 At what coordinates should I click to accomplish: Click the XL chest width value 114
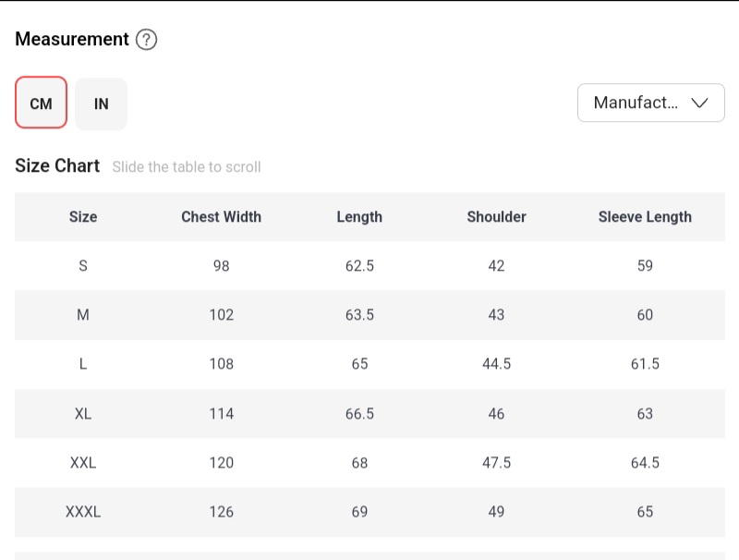pyautogui.click(x=222, y=414)
